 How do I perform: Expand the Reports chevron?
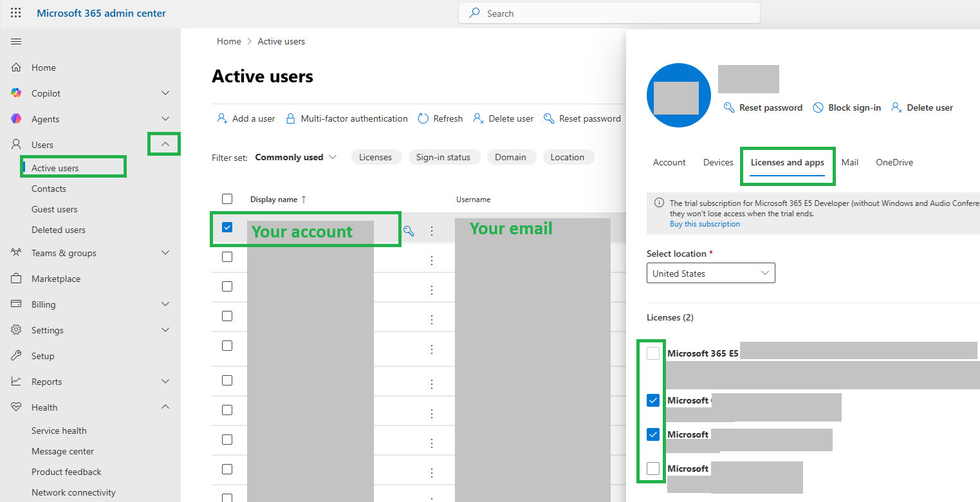tap(165, 382)
